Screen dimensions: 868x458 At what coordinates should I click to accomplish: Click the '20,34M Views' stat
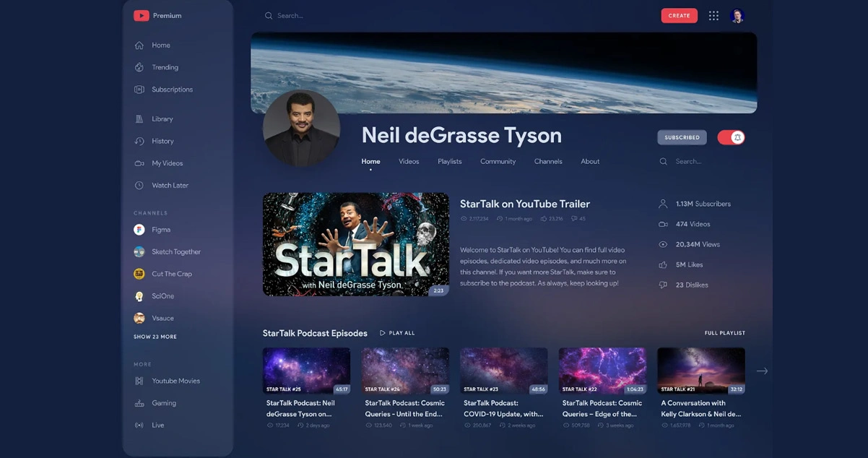pos(698,244)
